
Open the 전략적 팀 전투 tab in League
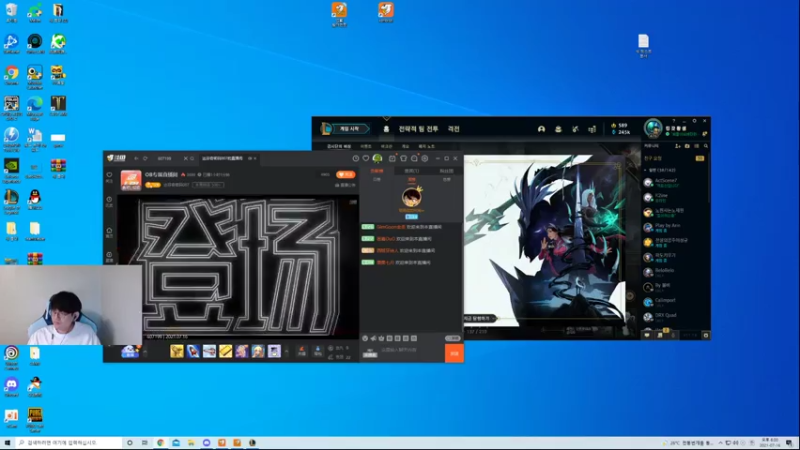coord(418,129)
